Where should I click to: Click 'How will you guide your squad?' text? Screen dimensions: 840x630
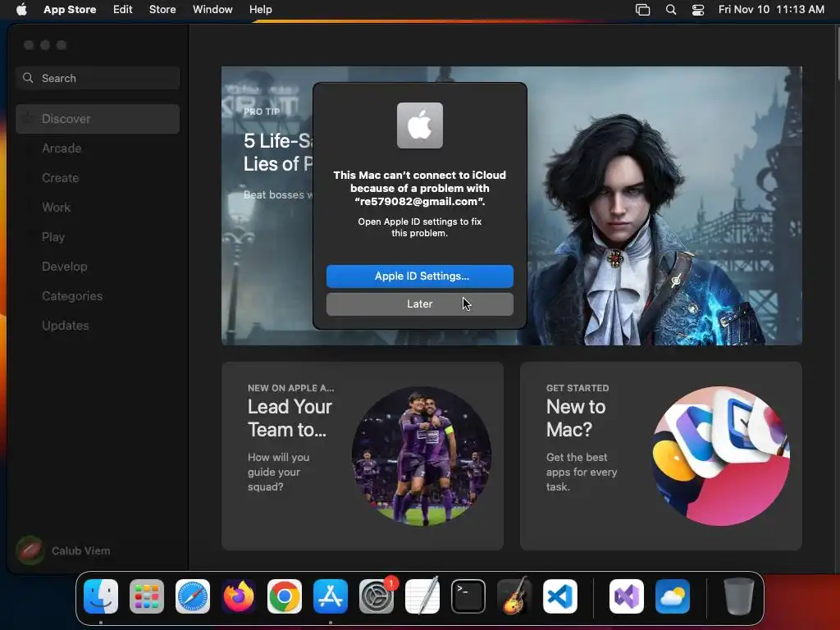tap(279, 472)
